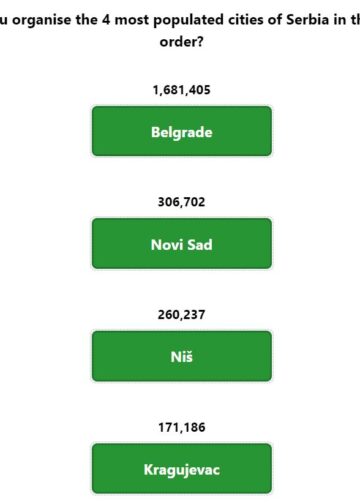
Task: Click the word "order?" in the question
Action: coord(182,42)
